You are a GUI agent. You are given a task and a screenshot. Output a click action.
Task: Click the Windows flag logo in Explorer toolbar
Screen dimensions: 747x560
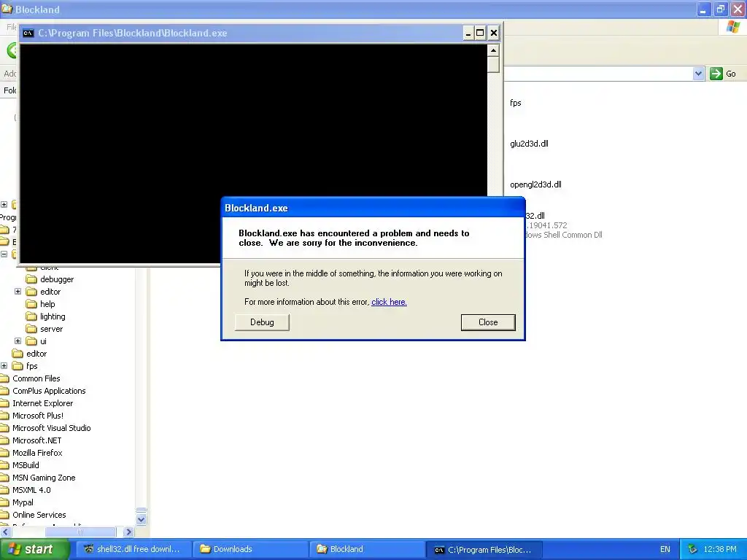point(733,27)
